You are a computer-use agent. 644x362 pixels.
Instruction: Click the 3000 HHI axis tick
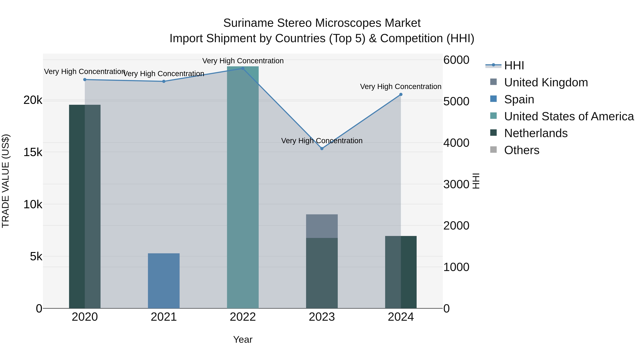(456, 184)
